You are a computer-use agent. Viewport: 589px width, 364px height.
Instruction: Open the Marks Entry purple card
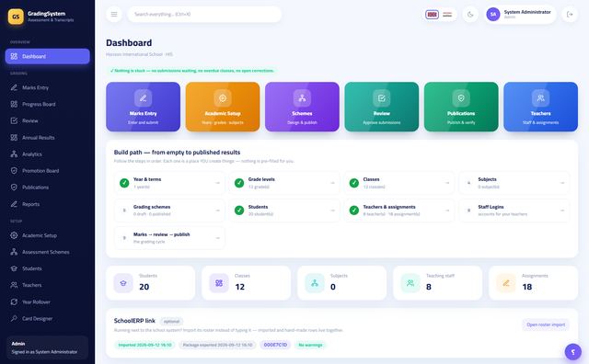(144, 107)
